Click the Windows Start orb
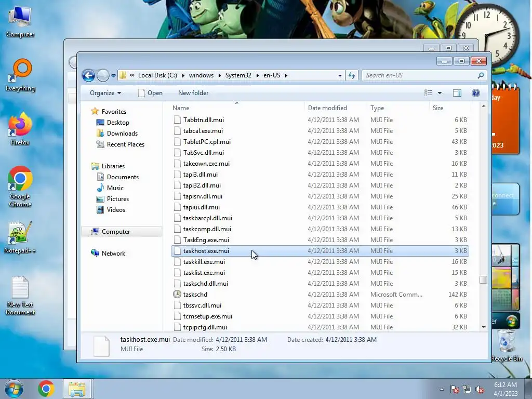The height and width of the screenshot is (399, 532). tap(14, 389)
